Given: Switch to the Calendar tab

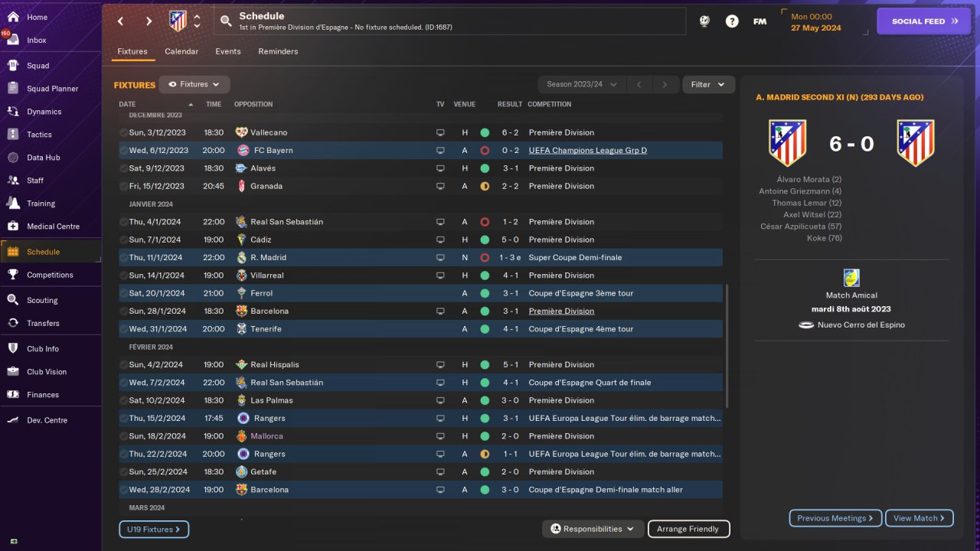Looking at the screenshot, I should [181, 51].
